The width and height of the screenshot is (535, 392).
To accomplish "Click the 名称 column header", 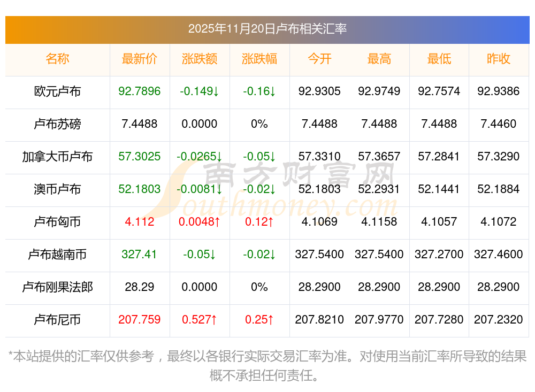I will click(x=57, y=59).
